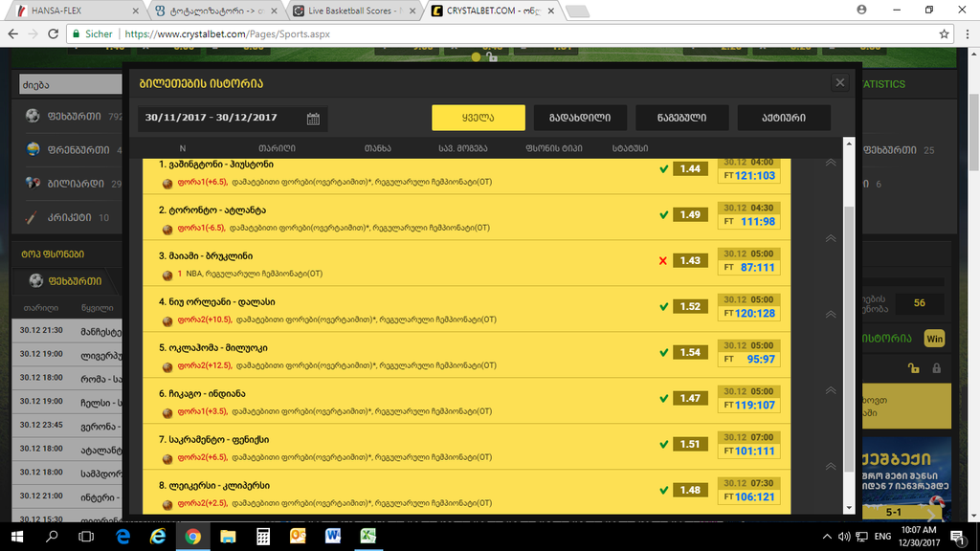
Task: Click the open padlock icon on right panel
Action: [913, 368]
